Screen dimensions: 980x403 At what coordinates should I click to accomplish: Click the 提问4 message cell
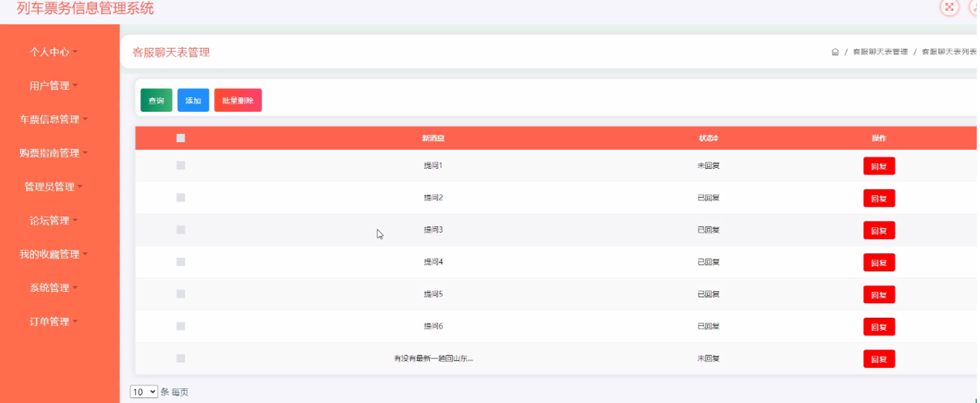pos(433,262)
